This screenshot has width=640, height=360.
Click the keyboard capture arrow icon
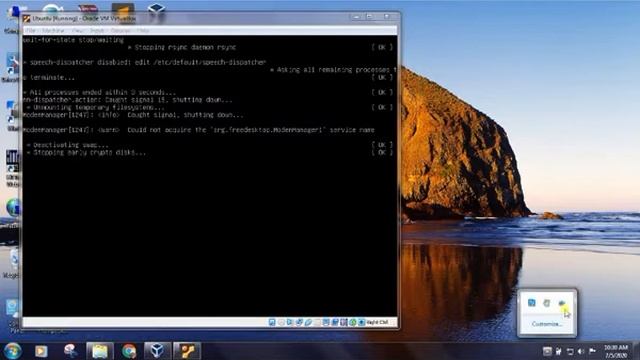pos(362,322)
